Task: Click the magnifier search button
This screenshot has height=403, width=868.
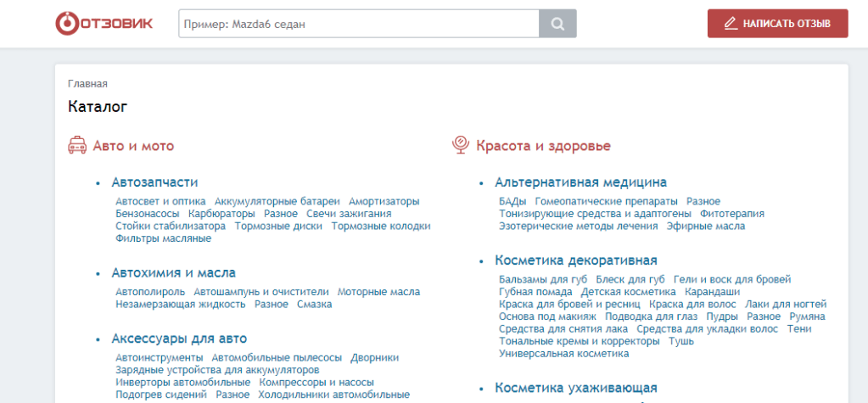Action: tap(557, 24)
